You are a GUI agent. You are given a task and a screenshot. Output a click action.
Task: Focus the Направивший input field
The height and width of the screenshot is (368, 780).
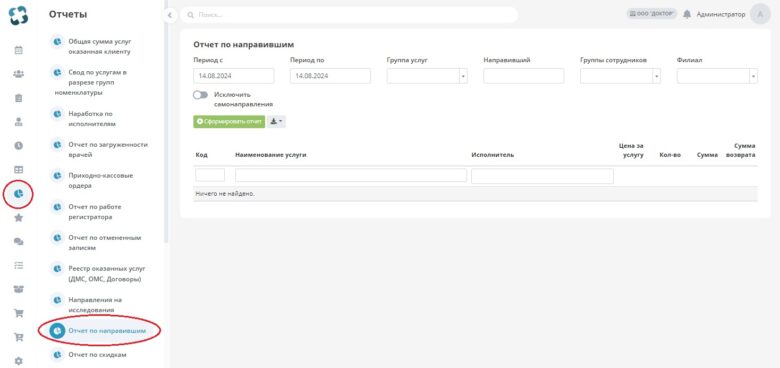click(524, 76)
